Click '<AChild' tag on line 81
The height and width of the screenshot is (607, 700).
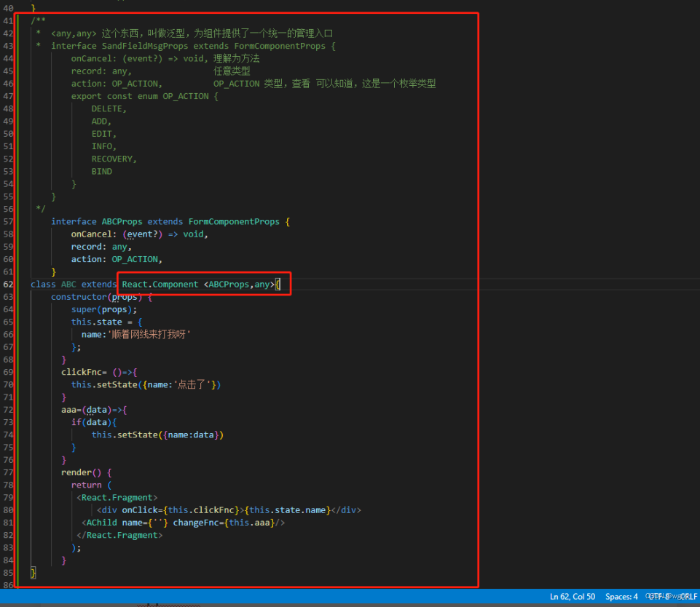coord(99,523)
